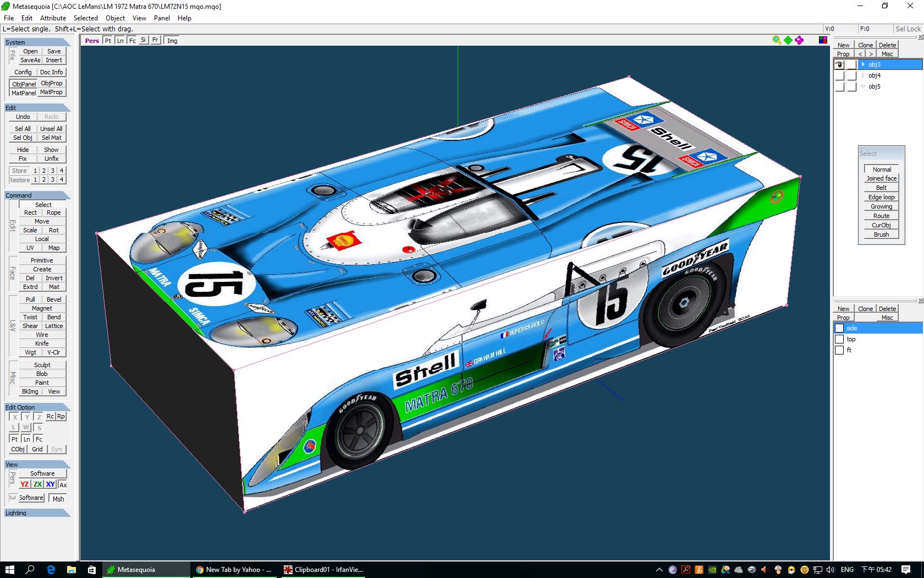Collapse the Edit panel header

37,108
